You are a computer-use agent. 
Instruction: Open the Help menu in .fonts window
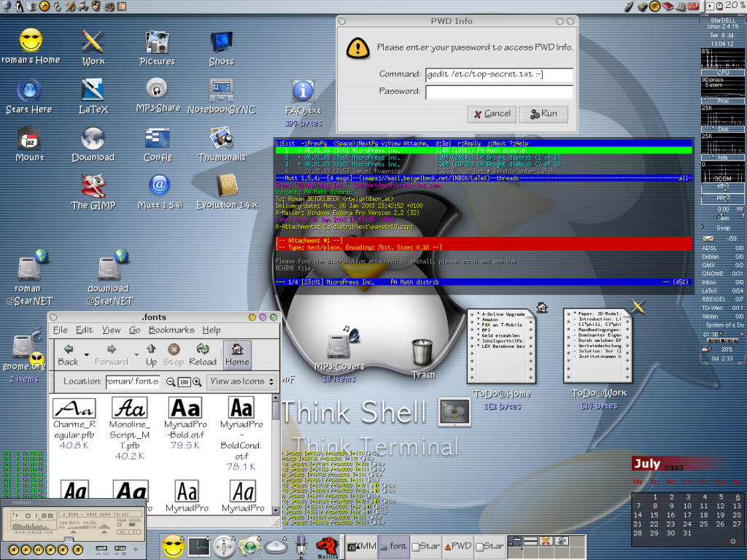pyautogui.click(x=212, y=330)
